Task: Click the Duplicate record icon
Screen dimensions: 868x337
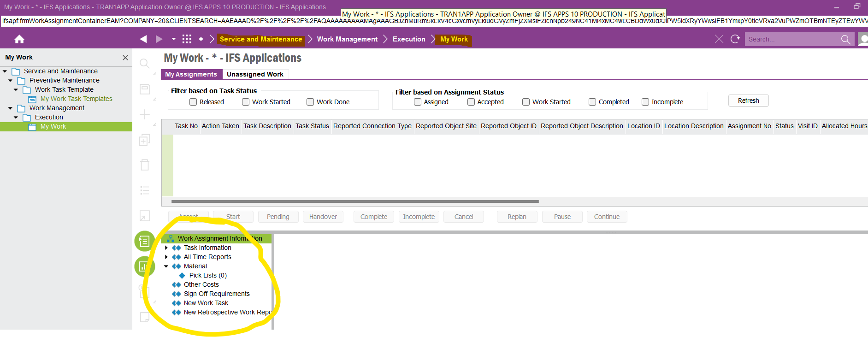Action: [x=145, y=140]
